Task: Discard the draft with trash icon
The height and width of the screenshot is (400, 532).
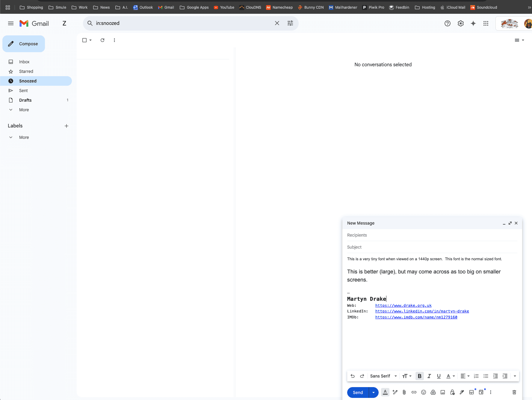Action: tap(514, 392)
